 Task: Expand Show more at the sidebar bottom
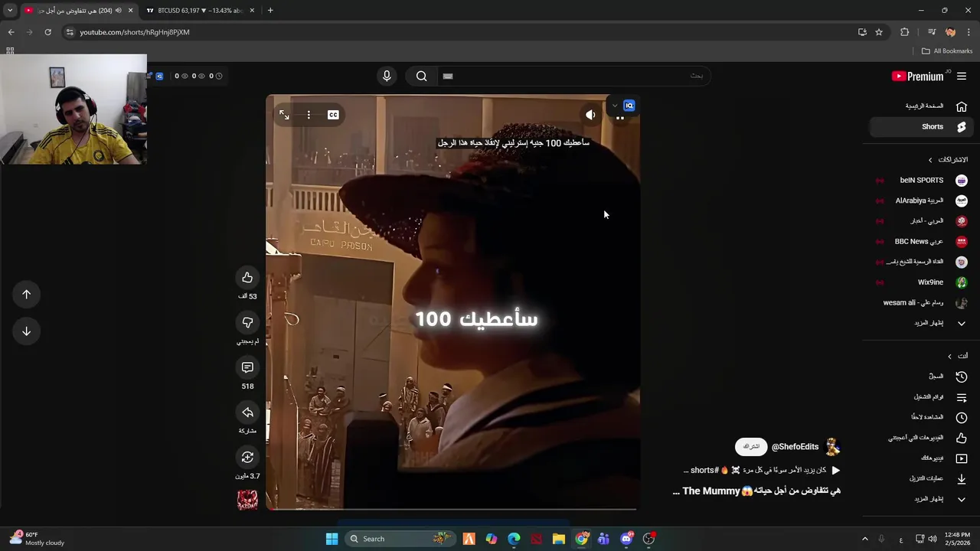click(920, 499)
